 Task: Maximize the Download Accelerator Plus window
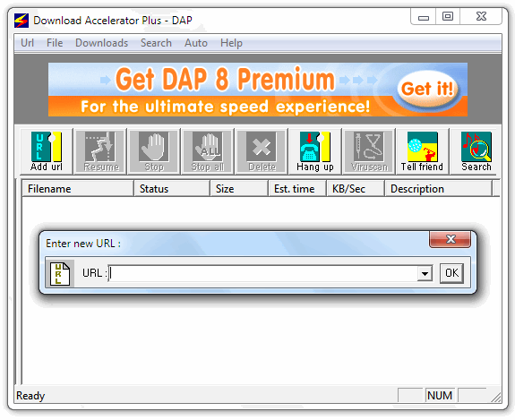point(448,16)
